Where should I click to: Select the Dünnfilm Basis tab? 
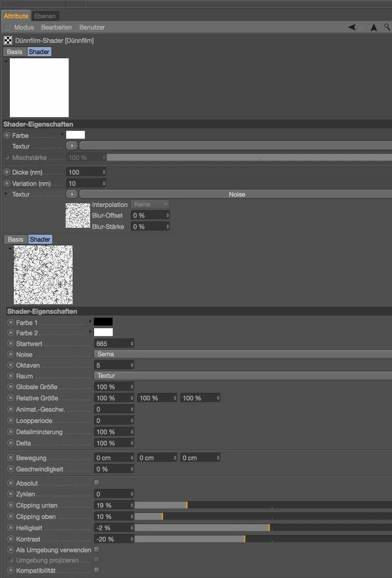(x=15, y=52)
